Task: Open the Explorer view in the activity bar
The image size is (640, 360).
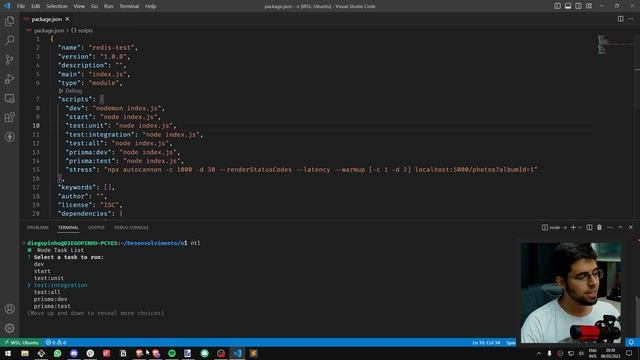Action: coord(9,21)
